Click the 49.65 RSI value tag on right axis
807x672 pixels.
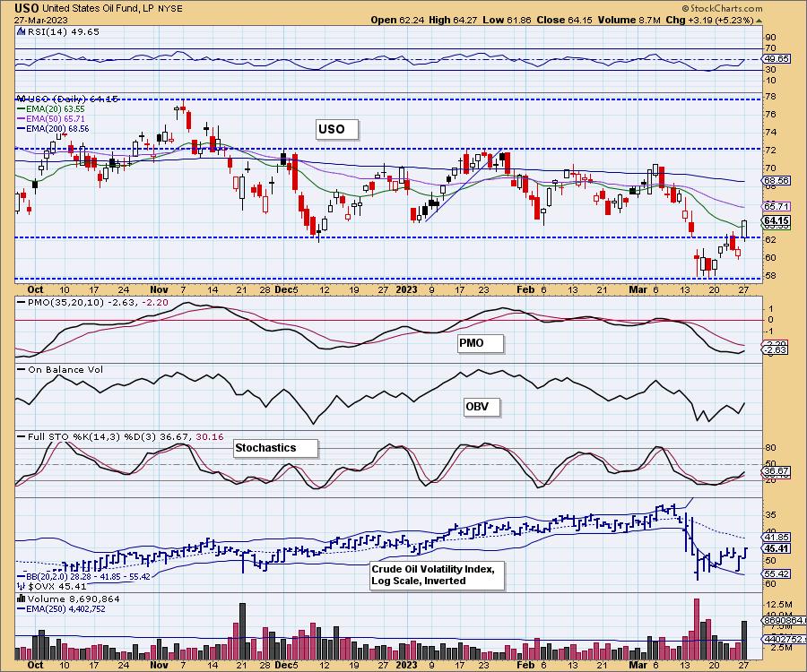(x=777, y=58)
